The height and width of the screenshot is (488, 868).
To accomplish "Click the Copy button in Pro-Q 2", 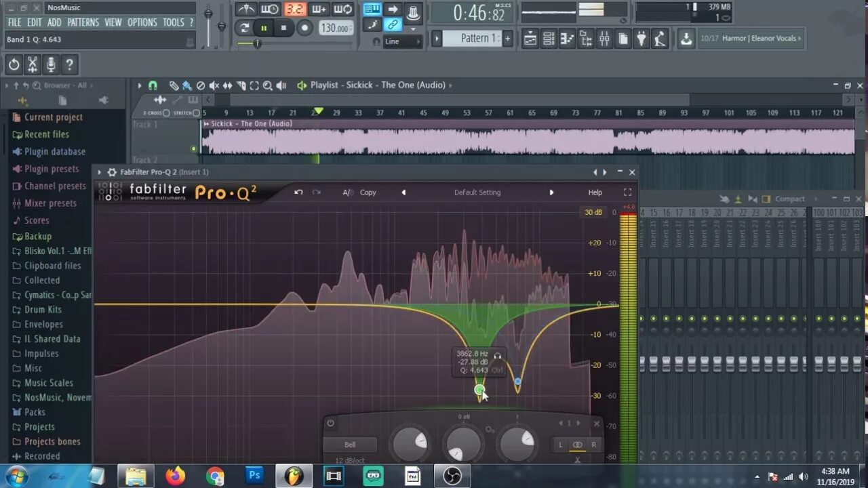I will click(368, 192).
